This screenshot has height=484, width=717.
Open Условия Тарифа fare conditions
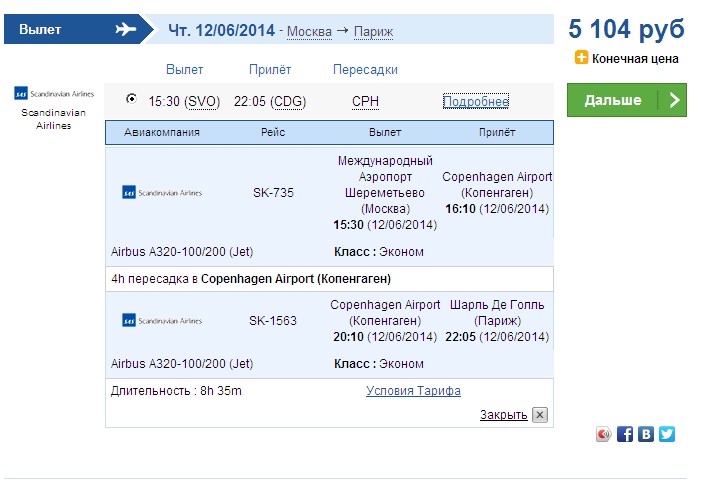click(x=413, y=391)
